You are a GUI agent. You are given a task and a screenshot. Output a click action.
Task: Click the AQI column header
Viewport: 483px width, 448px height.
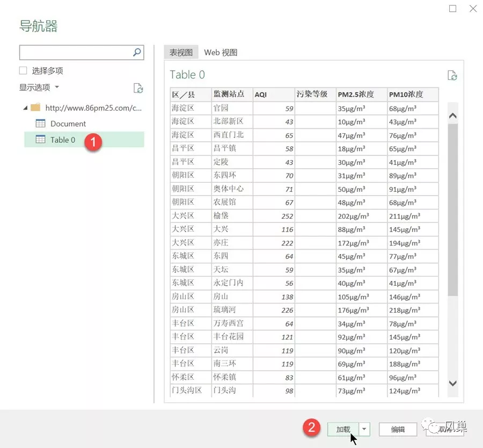(x=274, y=95)
